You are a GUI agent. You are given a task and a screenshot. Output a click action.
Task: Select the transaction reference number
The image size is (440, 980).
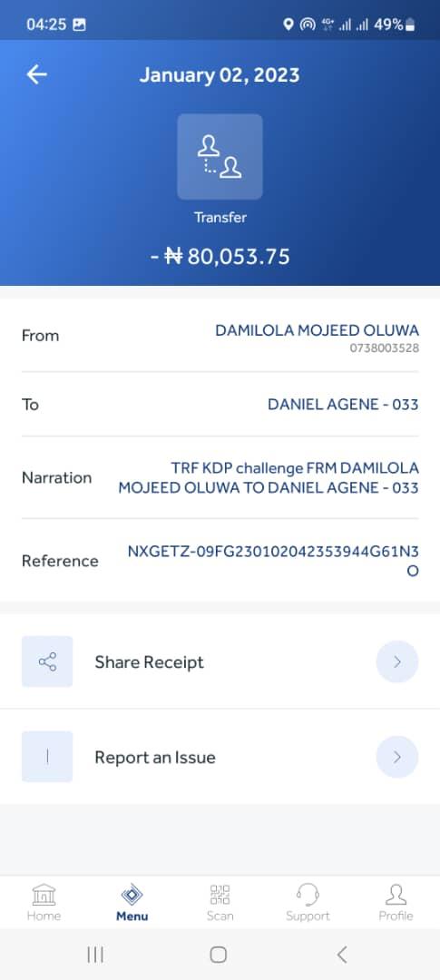(x=273, y=561)
